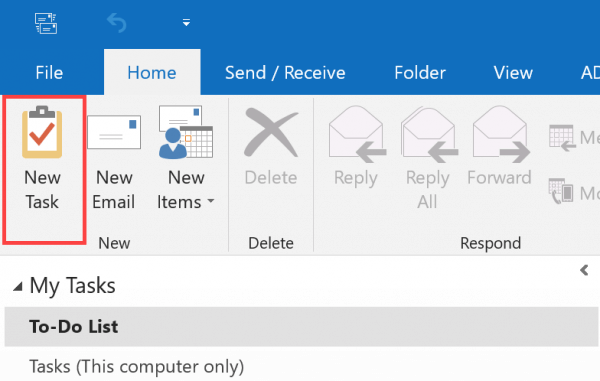
Task: Click the Meeting reply calendar icon
Action: pyautogui.click(x=562, y=138)
